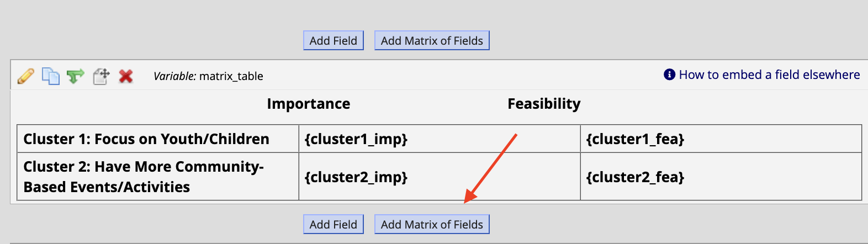Click the lower Add Field button

(x=334, y=224)
